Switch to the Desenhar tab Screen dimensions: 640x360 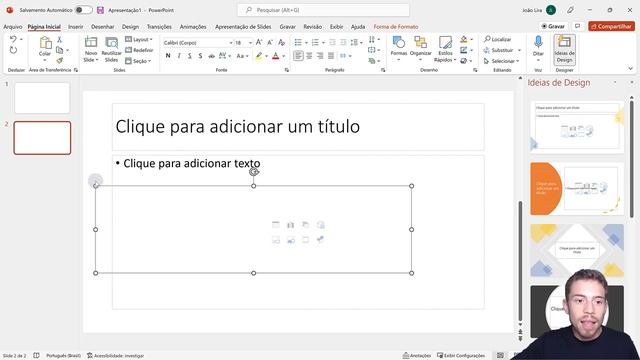(x=102, y=27)
